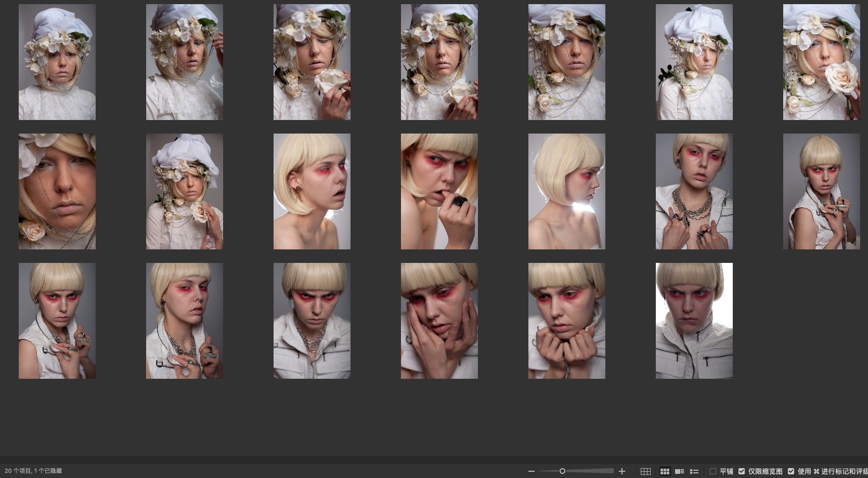Select the photo with hands cupping cheeks

(439, 321)
